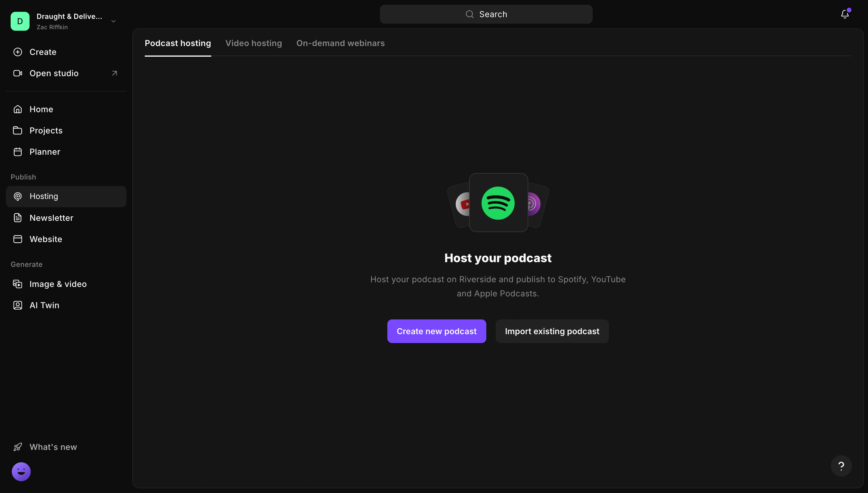Screen dimensions: 868x493
Task: Switch to the On-demand webinars tab
Action: 340,43
